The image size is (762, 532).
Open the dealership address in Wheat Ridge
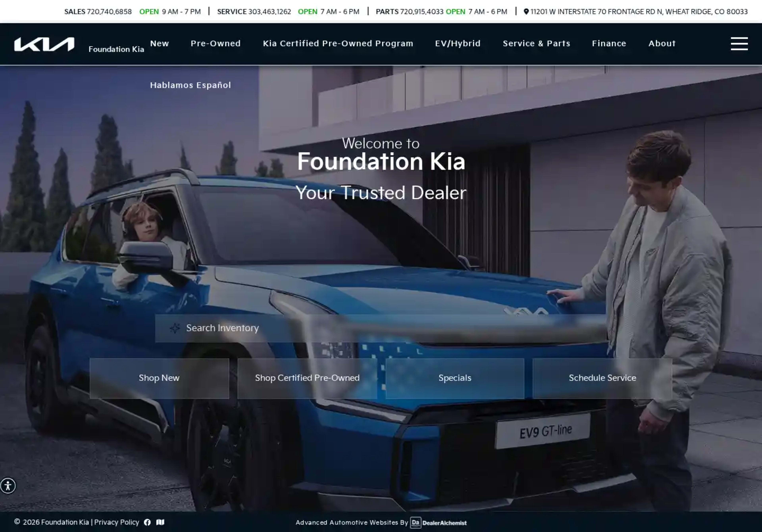point(639,12)
